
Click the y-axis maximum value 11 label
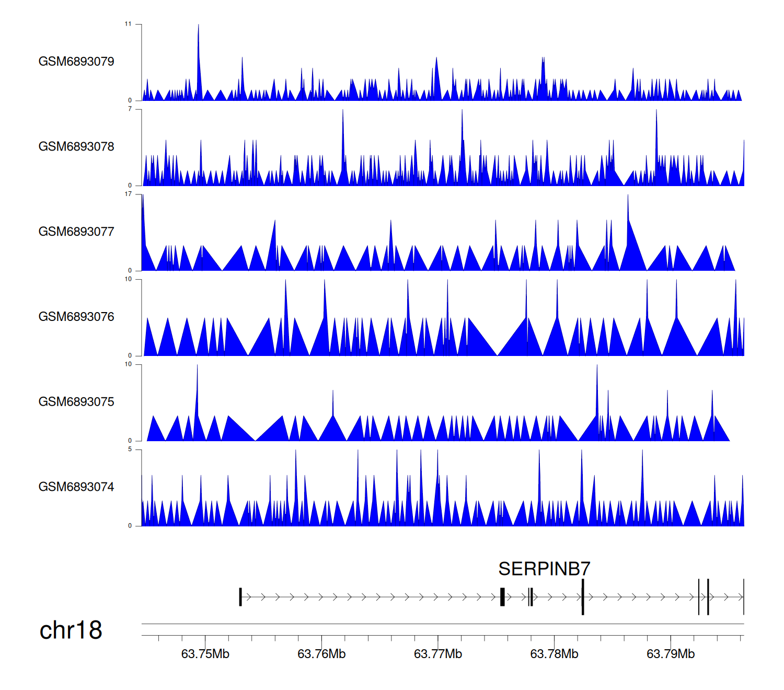128,24
